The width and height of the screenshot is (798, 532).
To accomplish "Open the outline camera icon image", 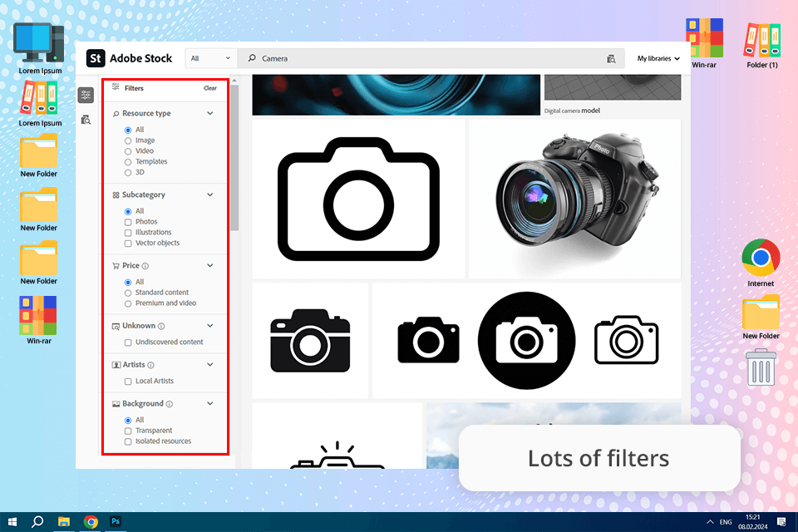I will (358, 199).
